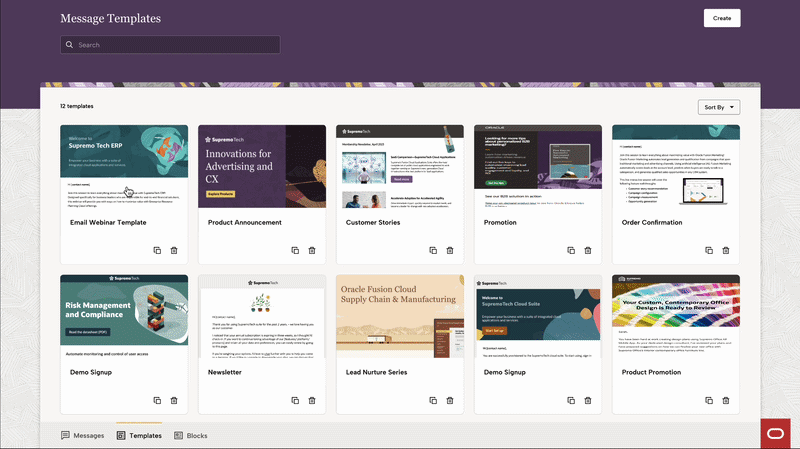
Task: Open the Sort By dropdown
Action: pos(719,107)
